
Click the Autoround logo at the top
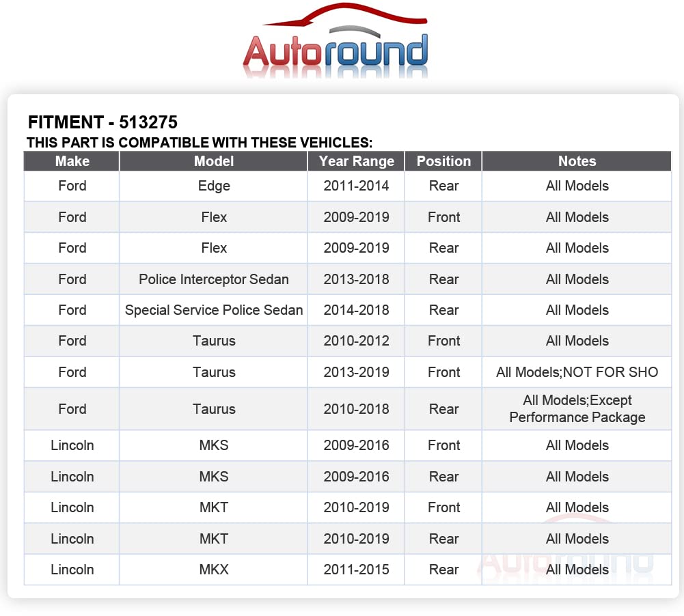pos(335,41)
